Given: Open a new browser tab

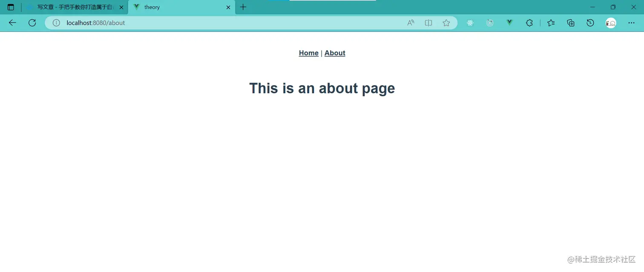Looking at the screenshot, I should [243, 7].
